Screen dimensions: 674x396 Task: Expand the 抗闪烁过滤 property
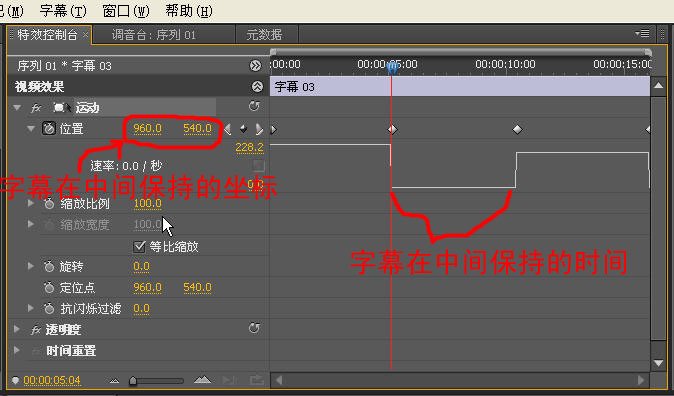pos(31,308)
